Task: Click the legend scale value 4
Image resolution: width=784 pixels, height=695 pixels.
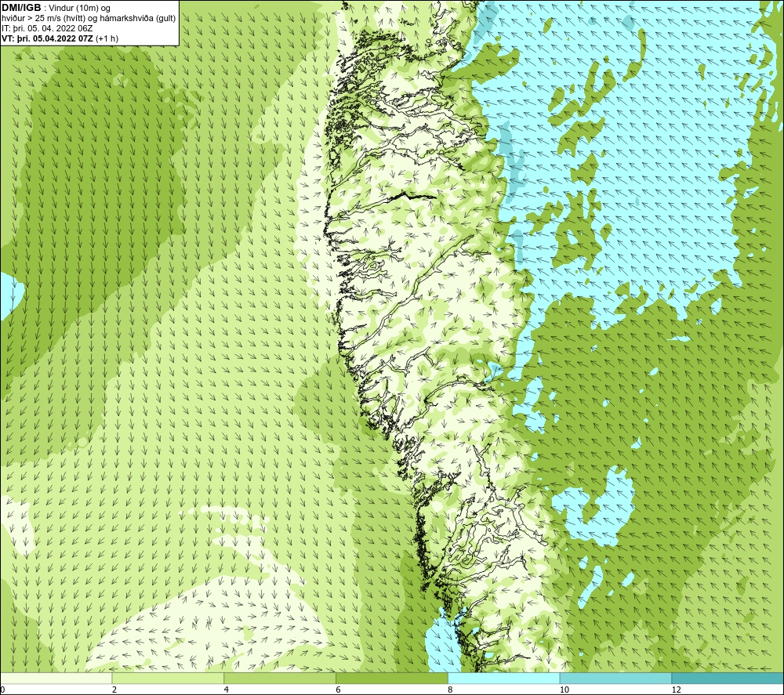Action: pyautogui.click(x=227, y=690)
